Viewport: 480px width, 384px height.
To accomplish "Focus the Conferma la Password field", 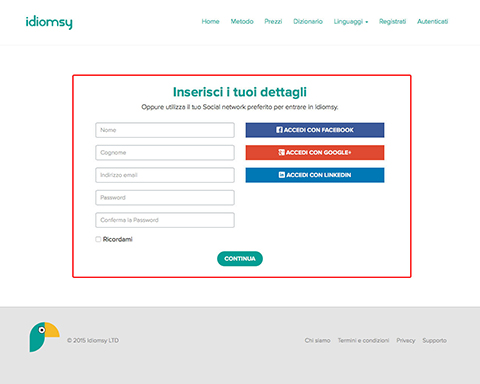I will (165, 220).
